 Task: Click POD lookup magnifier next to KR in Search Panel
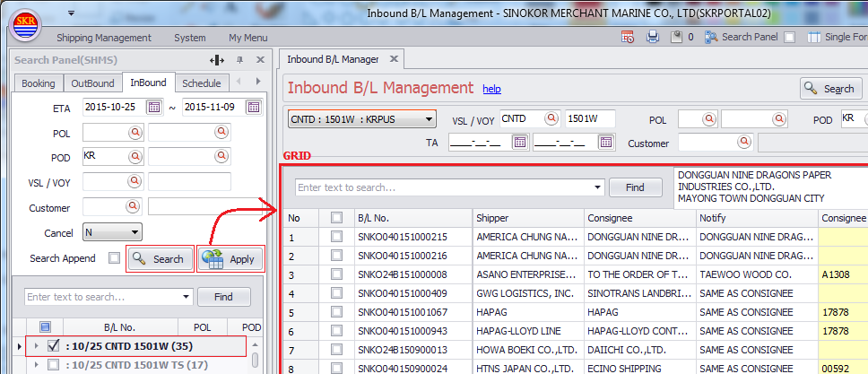click(135, 157)
